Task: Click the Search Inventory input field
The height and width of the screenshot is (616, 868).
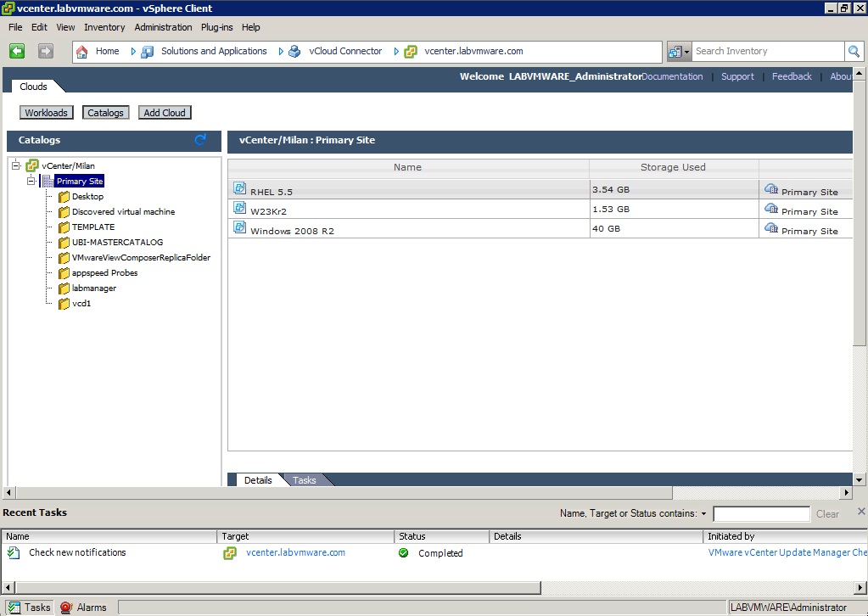Action: 769,51
